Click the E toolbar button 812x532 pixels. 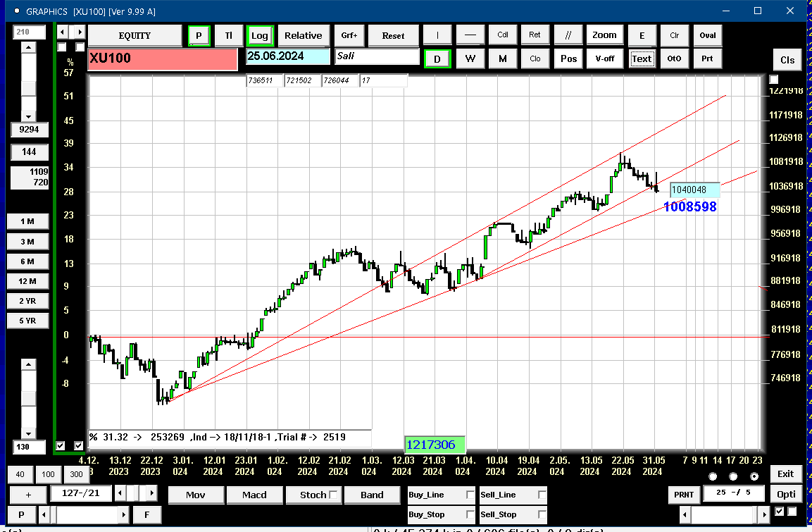click(642, 35)
